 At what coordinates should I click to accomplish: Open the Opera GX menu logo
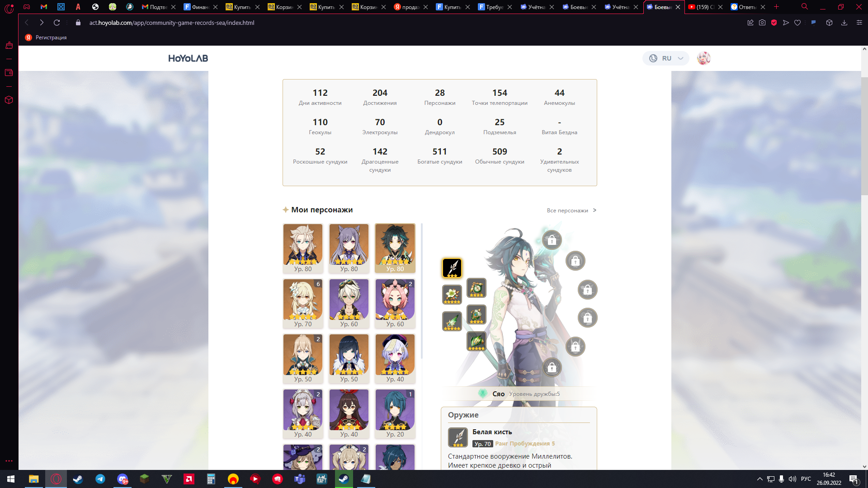(x=9, y=8)
